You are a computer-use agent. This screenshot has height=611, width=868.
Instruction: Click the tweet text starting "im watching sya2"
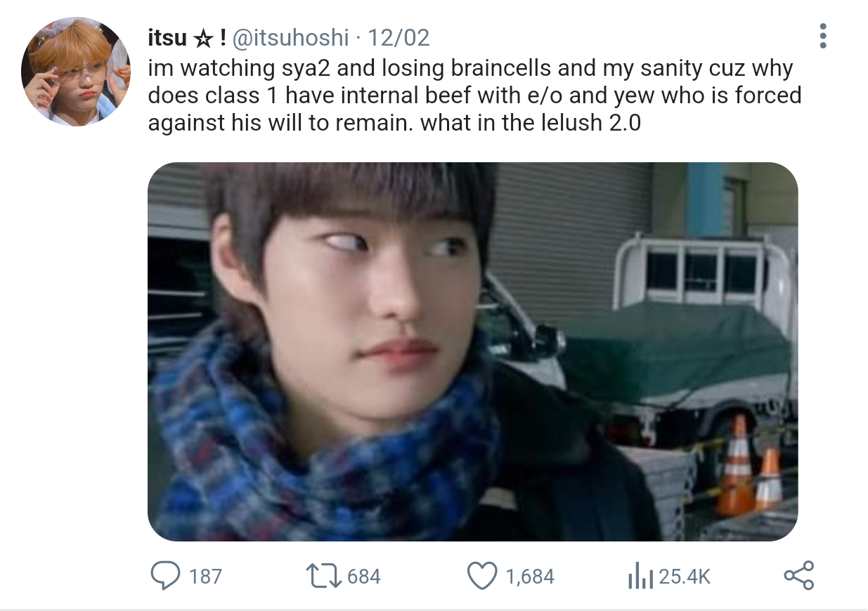pos(474,96)
